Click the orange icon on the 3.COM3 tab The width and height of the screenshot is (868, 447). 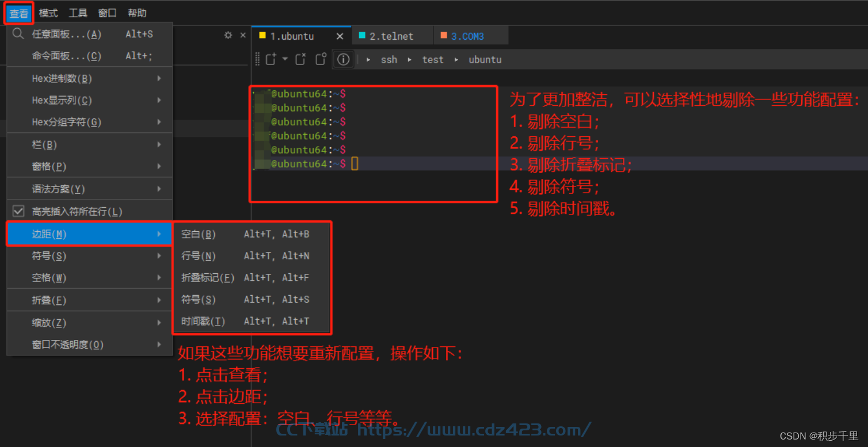tap(444, 36)
